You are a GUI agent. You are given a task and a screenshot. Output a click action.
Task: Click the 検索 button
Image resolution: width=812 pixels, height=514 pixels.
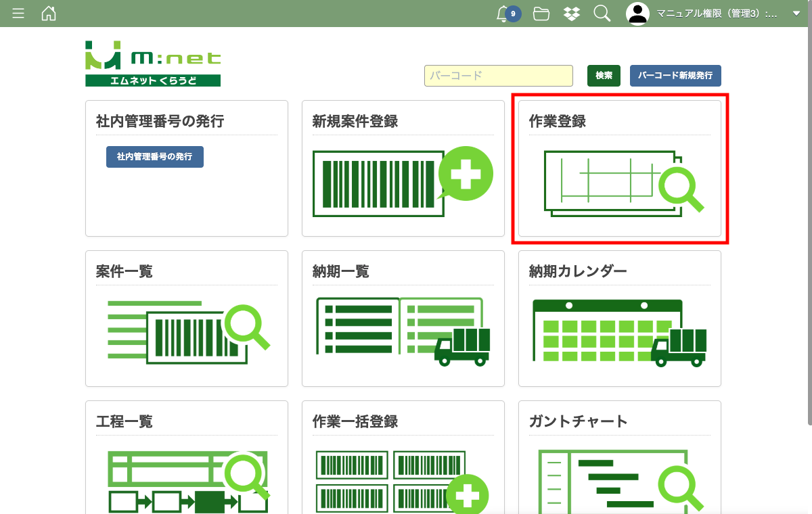point(604,76)
